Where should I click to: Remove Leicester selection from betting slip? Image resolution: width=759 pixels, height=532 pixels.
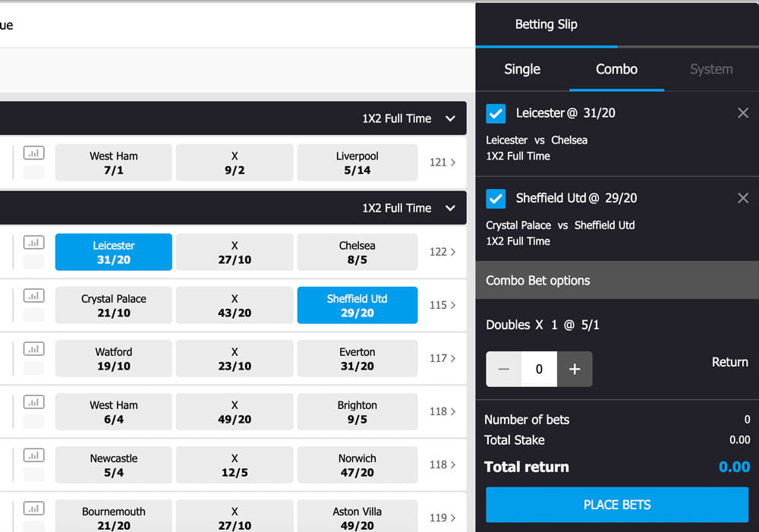[743, 113]
